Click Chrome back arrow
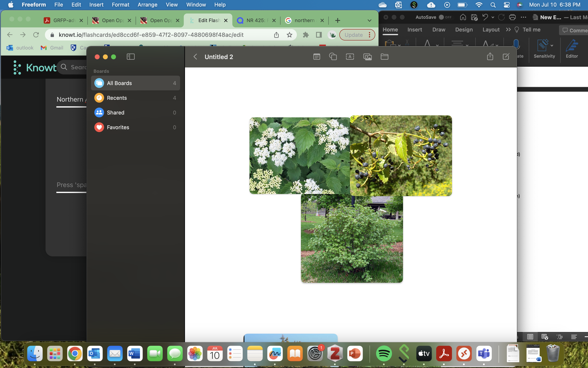 click(x=10, y=35)
